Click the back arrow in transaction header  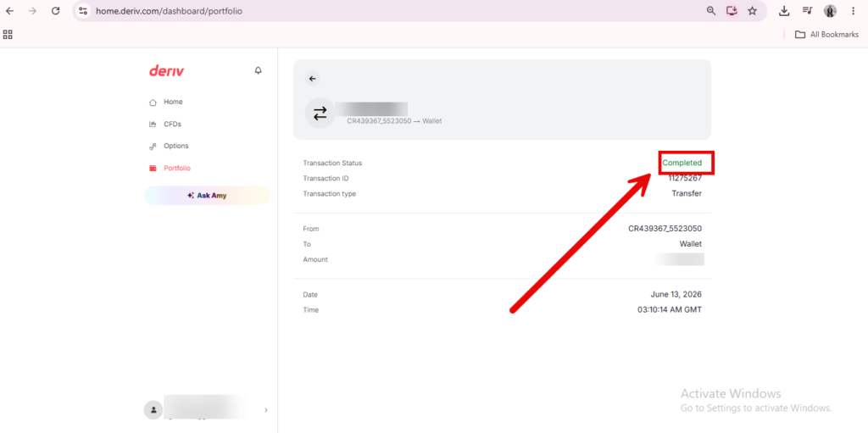[x=312, y=79]
